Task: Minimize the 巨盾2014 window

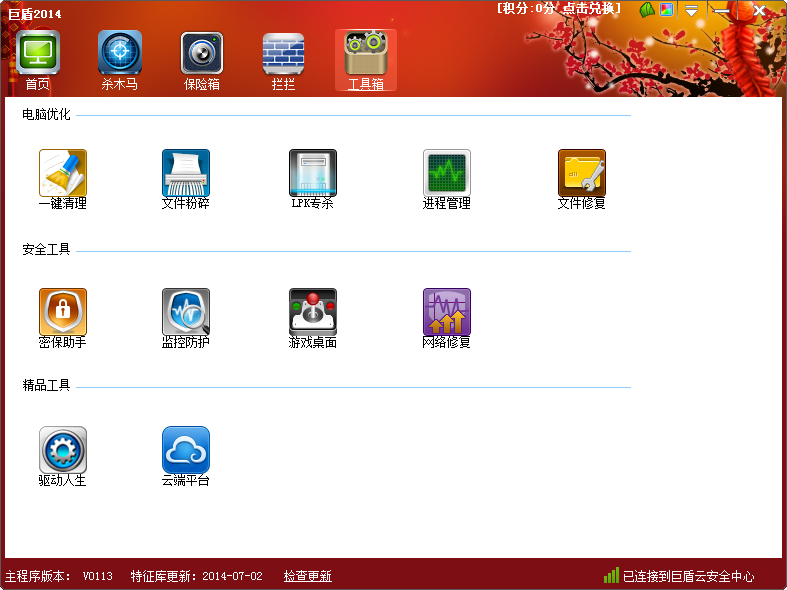Action: pyautogui.click(x=722, y=11)
